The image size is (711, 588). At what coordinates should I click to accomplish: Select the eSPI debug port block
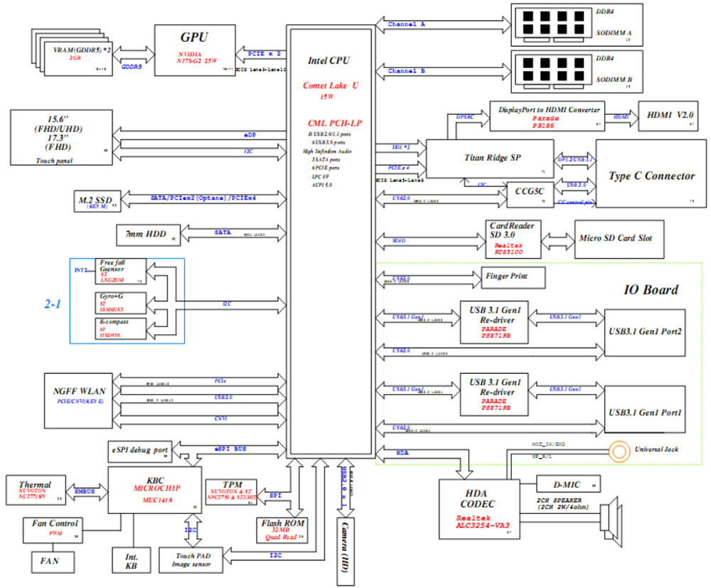(x=140, y=451)
